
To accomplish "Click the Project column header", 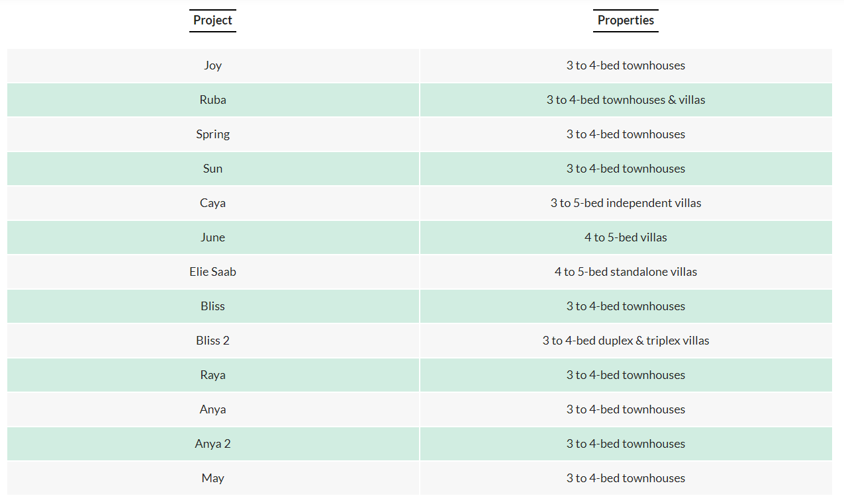I will click(x=212, y=21).
